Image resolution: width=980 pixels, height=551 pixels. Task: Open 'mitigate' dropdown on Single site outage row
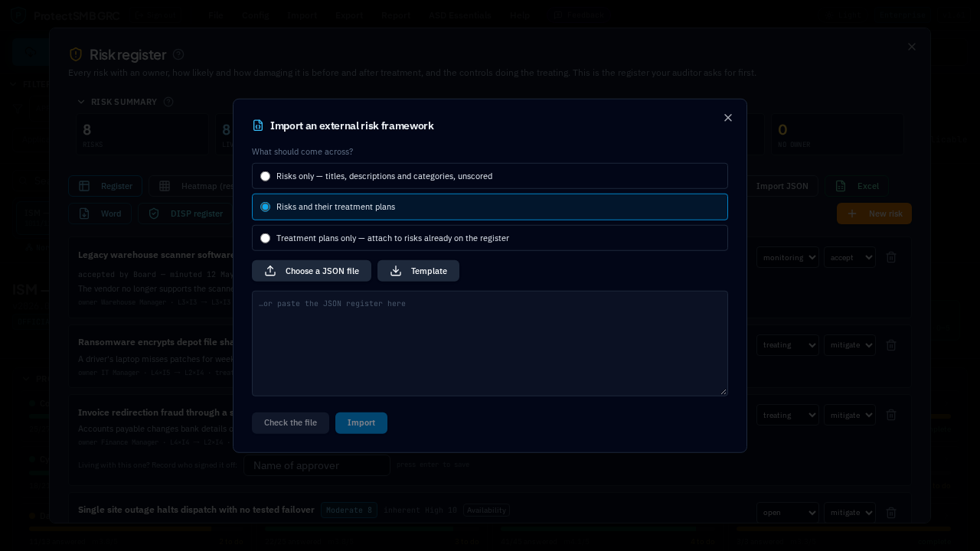850,513
